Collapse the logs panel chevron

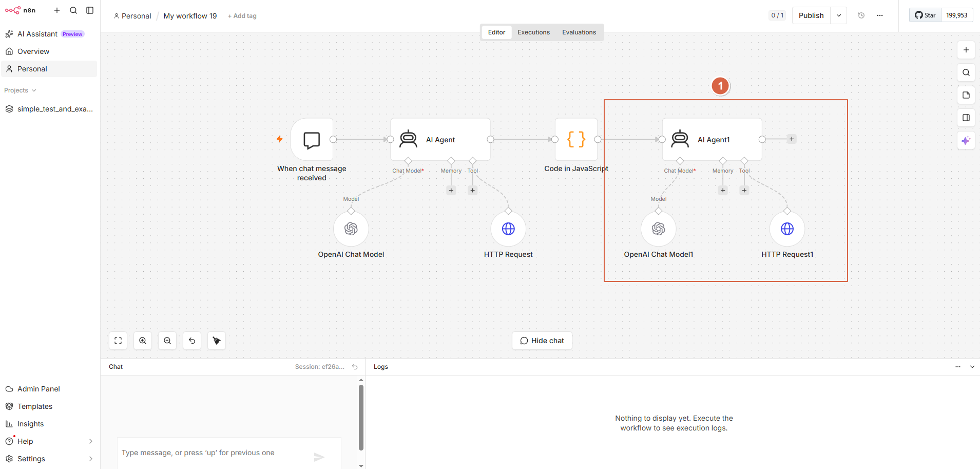(972, 367)
